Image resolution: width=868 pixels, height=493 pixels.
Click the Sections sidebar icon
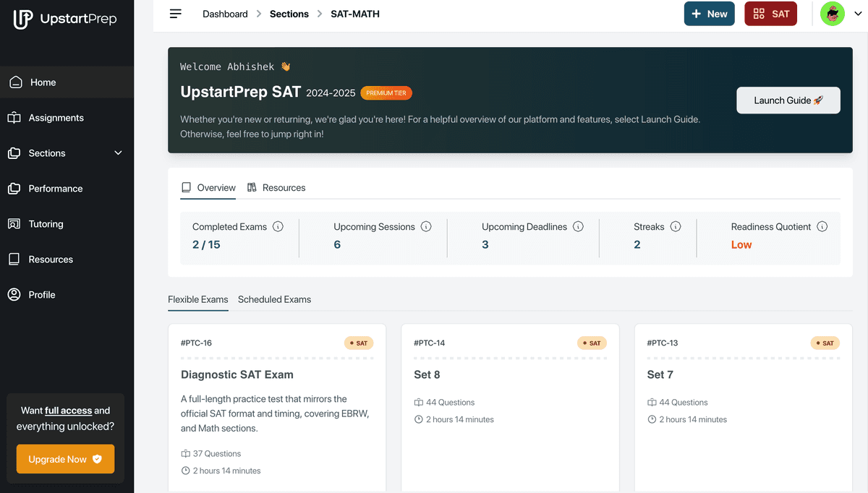coord(14,153)
